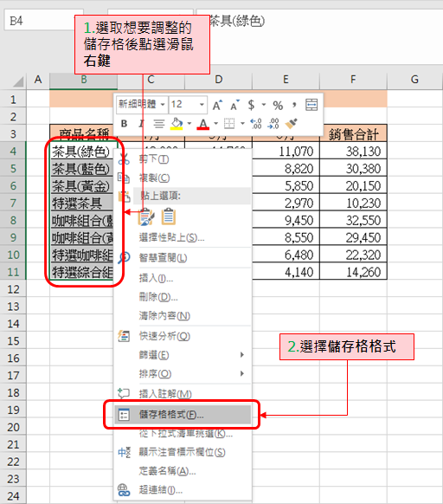This screenshot has height=504, width=443.
Task: Click the hyperlink chain icon
Action: coord(124,490)
